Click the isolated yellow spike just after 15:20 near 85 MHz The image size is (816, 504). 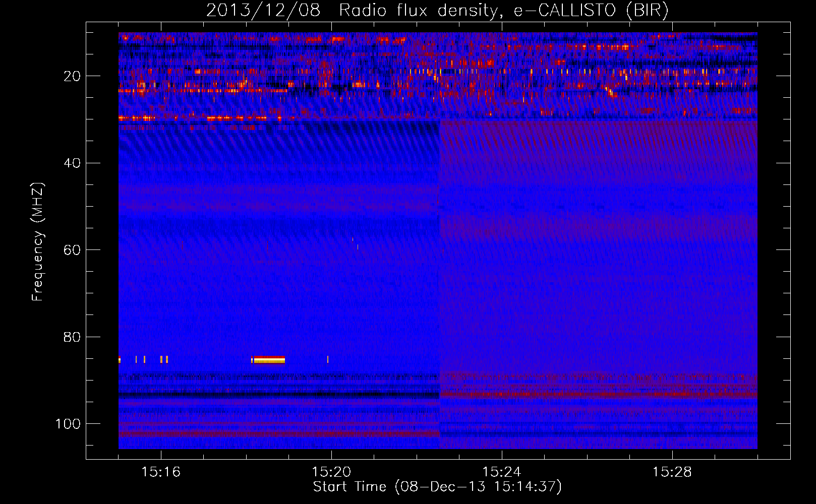click(x=328, y=359)
